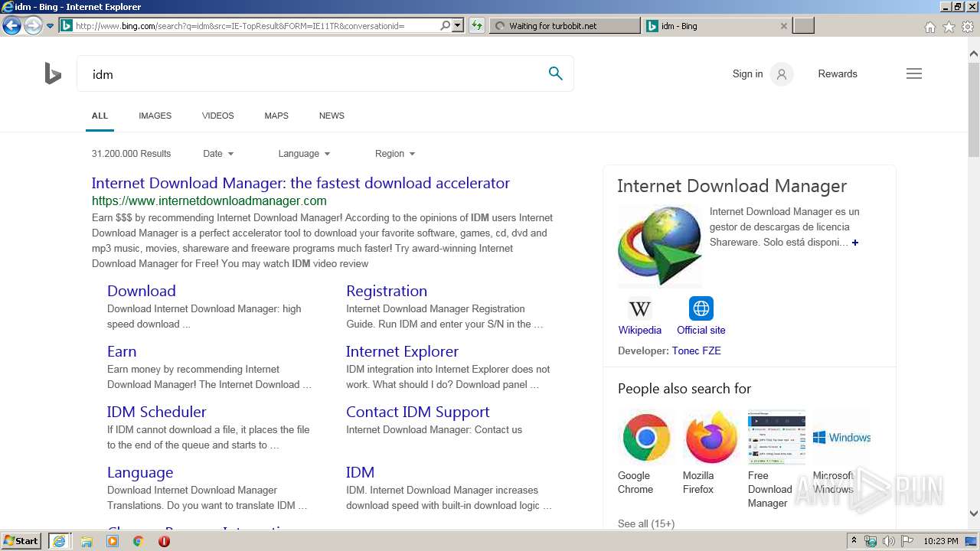Click the user avatar icon next to Sign in
Screen dimensions: 980x551
(781, 74)
